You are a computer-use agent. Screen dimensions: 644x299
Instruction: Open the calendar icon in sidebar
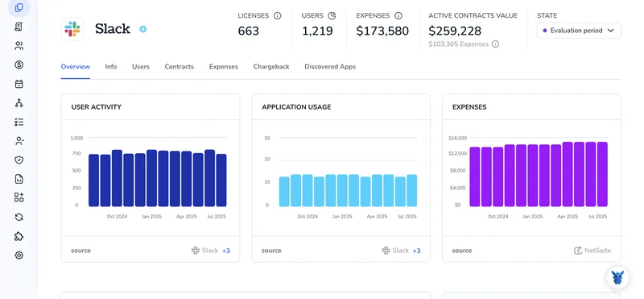pos(19,84)
